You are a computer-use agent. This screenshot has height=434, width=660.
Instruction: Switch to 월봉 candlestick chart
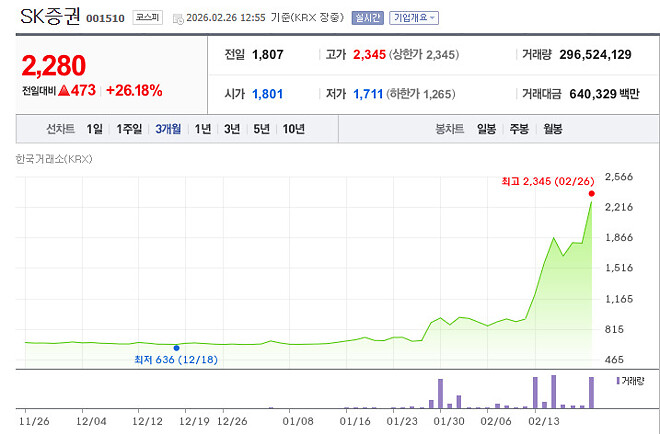552,129
